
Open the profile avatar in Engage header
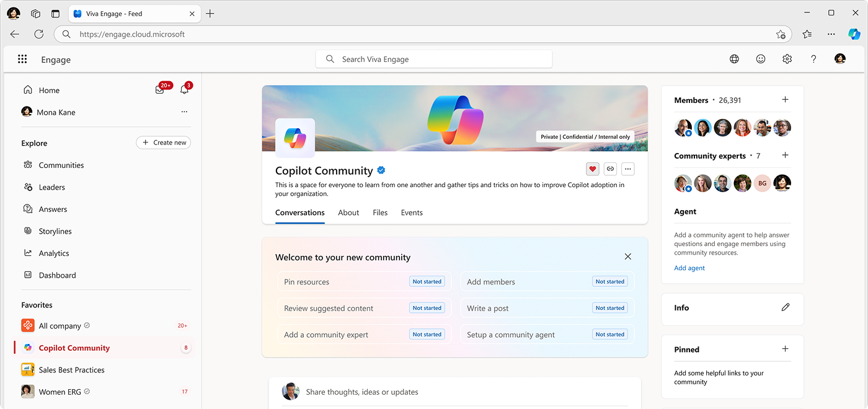(840, 59)
